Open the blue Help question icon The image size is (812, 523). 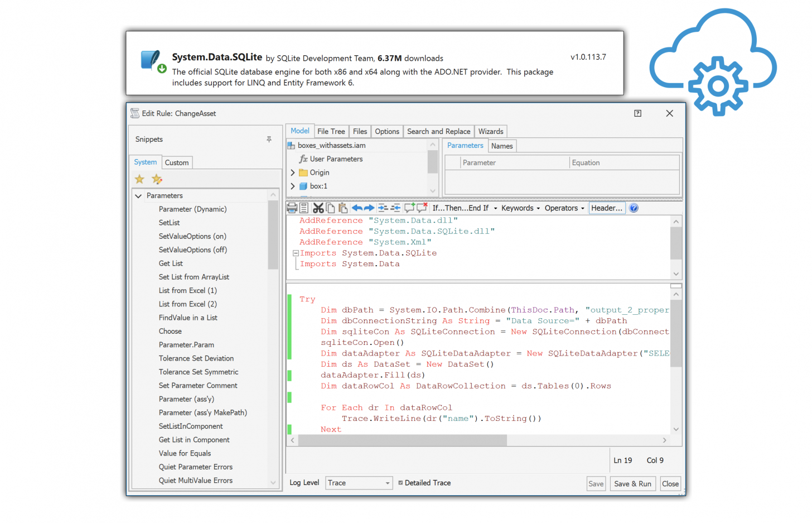pyautogui.click(x=634, y=208)
